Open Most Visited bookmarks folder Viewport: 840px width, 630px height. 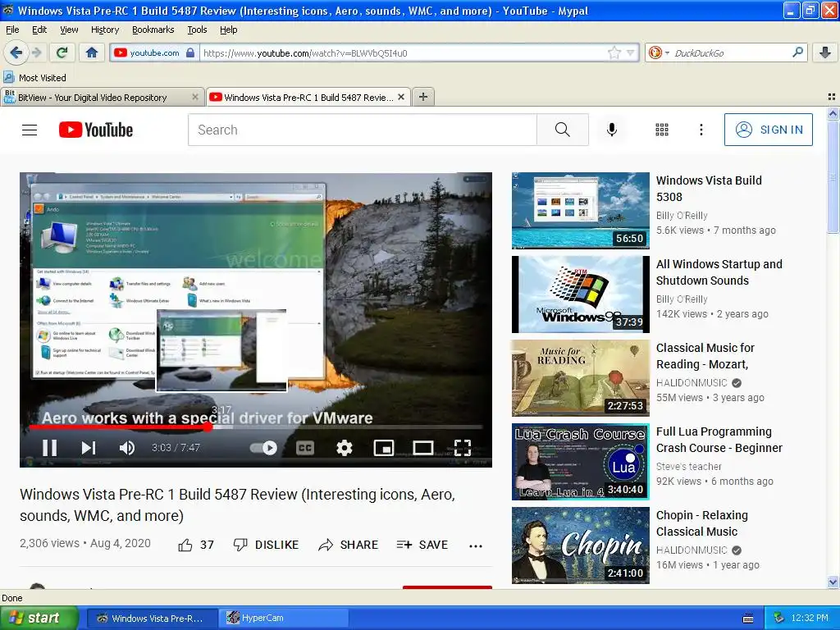[34, 78]
